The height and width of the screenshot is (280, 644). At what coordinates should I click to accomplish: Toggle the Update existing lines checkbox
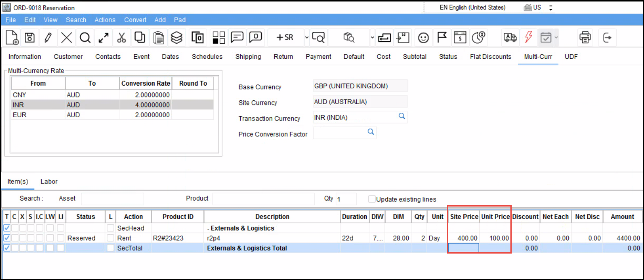tap(372, 199)
